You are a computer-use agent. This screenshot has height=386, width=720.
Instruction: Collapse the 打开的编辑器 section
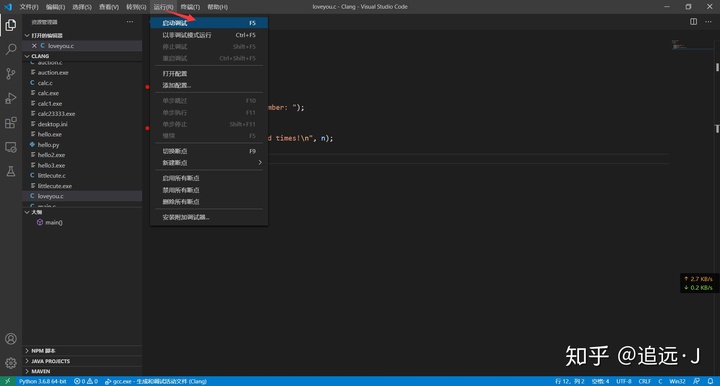82,35
